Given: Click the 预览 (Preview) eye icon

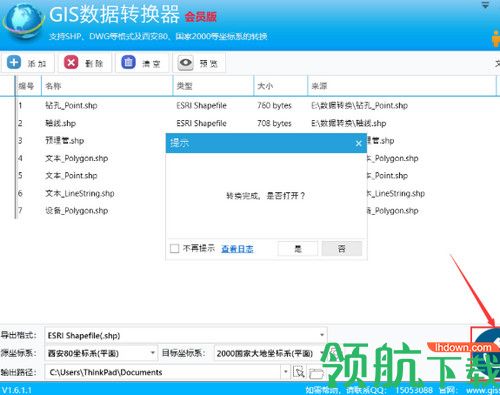Looking at the screenshot, I should click(185, 63).
